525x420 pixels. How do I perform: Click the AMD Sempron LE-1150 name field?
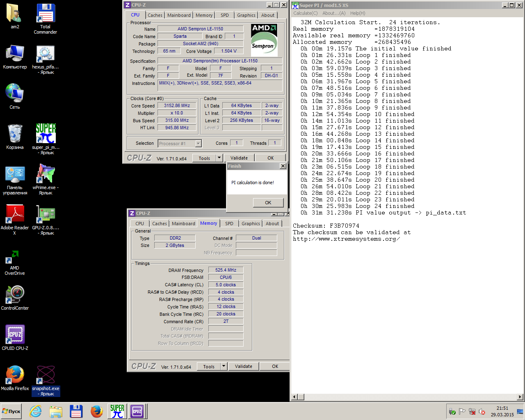[x=201, y=29]
